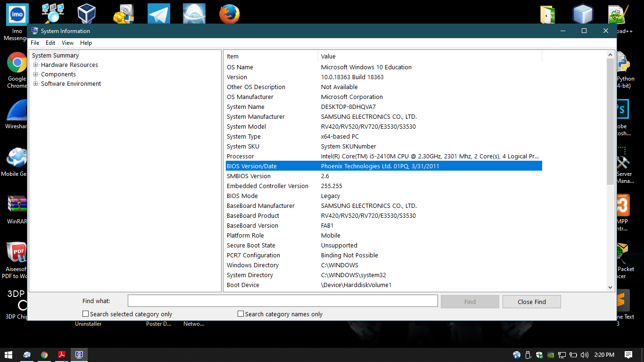Open the Telegram desktop shortcut
Screen dimensions: 644x362
pyautogui.click(x=158, y=13)
